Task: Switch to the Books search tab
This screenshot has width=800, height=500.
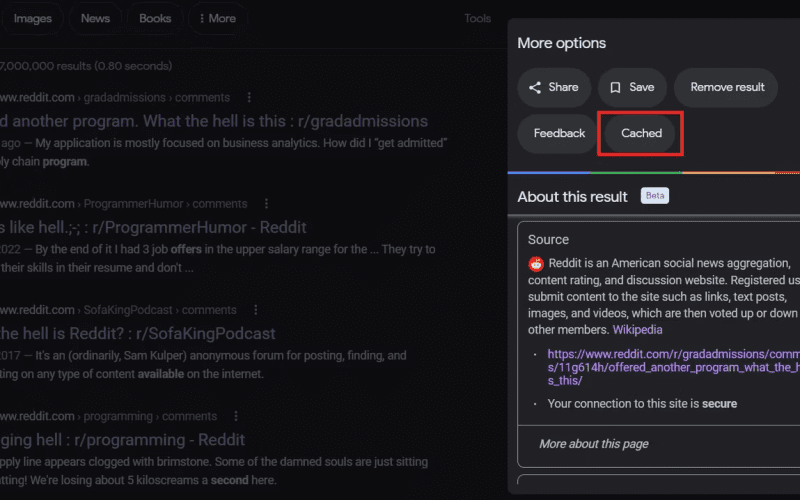Action: click(x=155, y=18)
